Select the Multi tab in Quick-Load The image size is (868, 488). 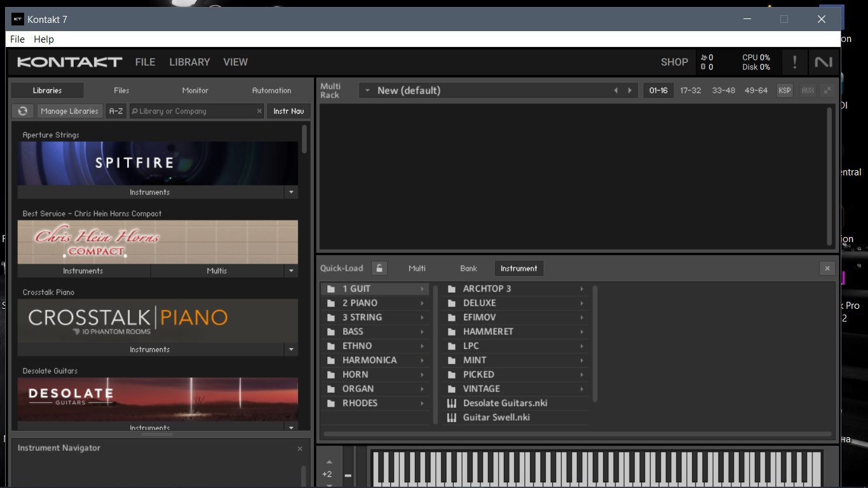pyautogui.click(x=417, y=268)
